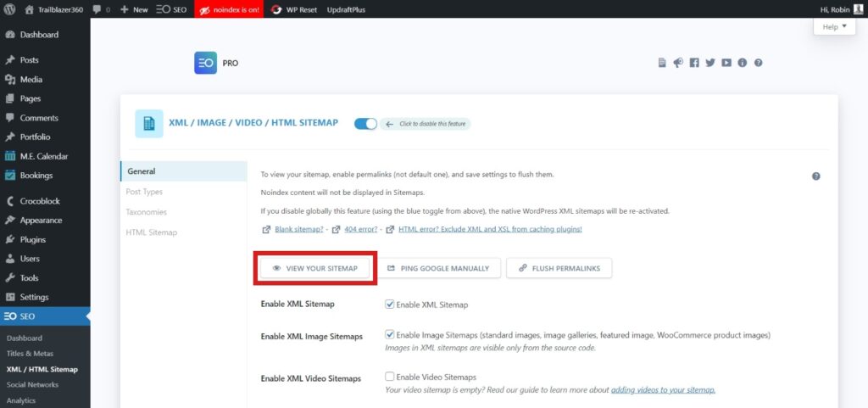The height and width of the screenshot is (408, 868).
Task: Open the Facebook icon in header
Action: coord(694,63)
